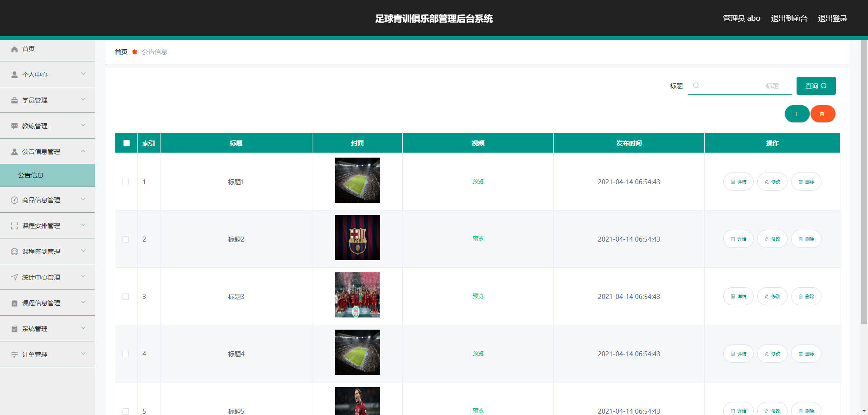This screenshot has height=415, width=868.
Task: Click the clipboard icon next to 课程信息管理
Action: coord(14,303)
